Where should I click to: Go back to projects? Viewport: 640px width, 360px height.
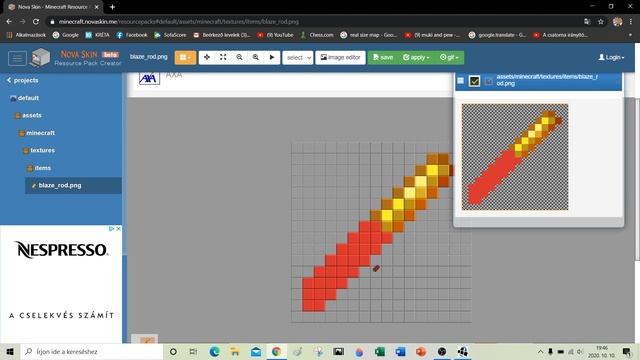coord(22,80)
